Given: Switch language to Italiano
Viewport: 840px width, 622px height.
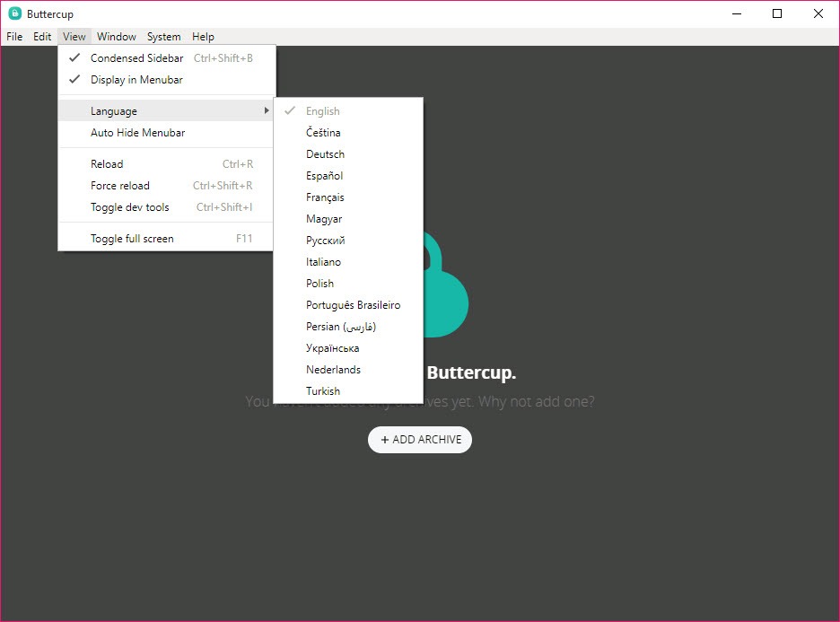Looking at the screenshot, I should (x=348, y=262).
